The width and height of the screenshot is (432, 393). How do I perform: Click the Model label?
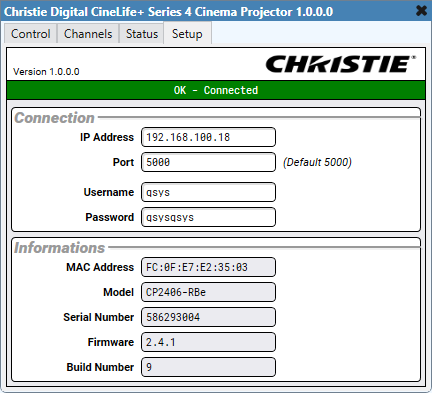coord(118,292)
